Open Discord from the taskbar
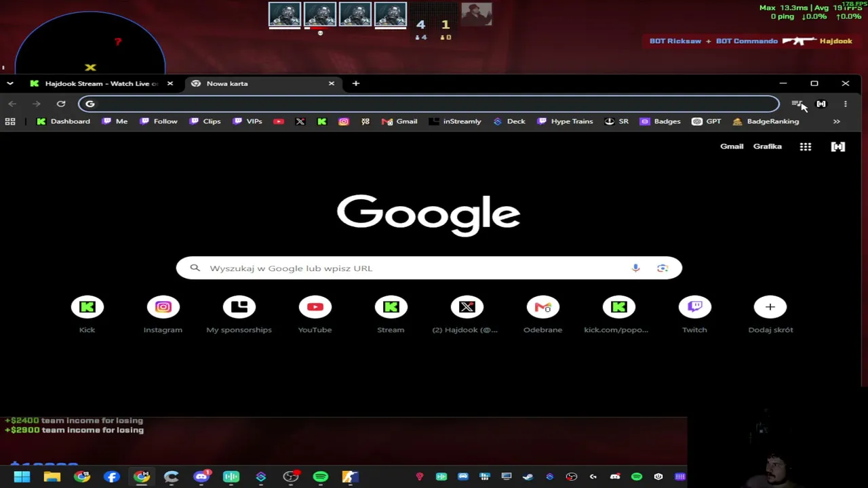 [x=201, y=476]
